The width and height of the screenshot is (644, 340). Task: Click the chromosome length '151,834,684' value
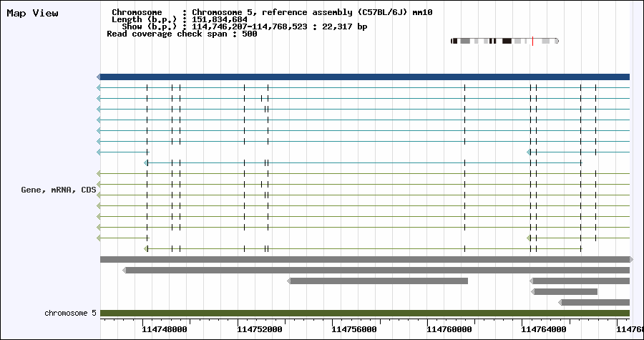point(220,20)
